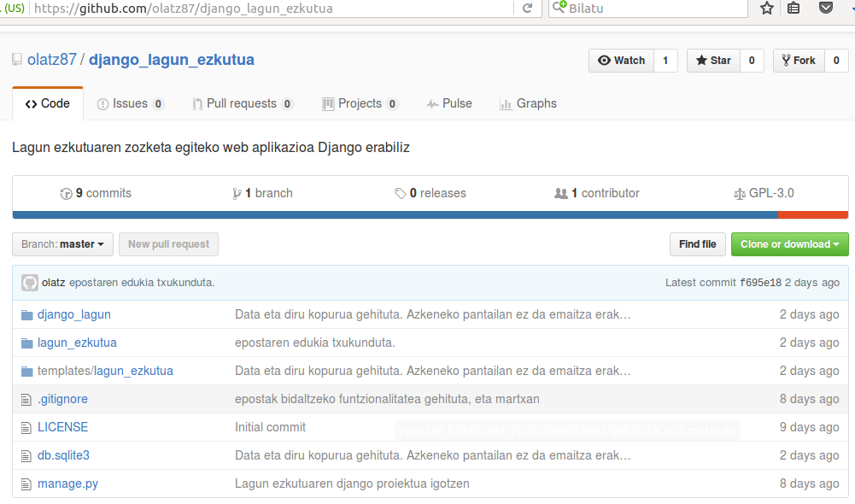Star the django_lagun_ezkutua repository
The height and width of the screenshot is (504, 855).
tap(713, 61)
